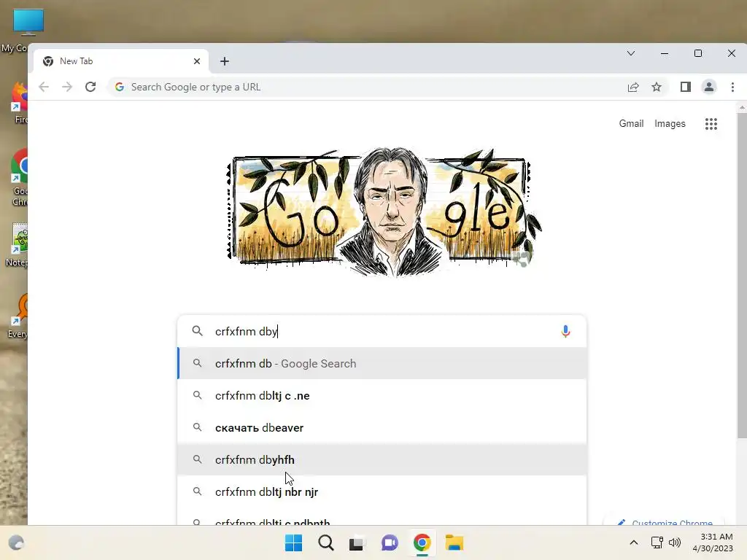Open the Chat app on taskbar

pyautogui.click(x=390, y=542)
